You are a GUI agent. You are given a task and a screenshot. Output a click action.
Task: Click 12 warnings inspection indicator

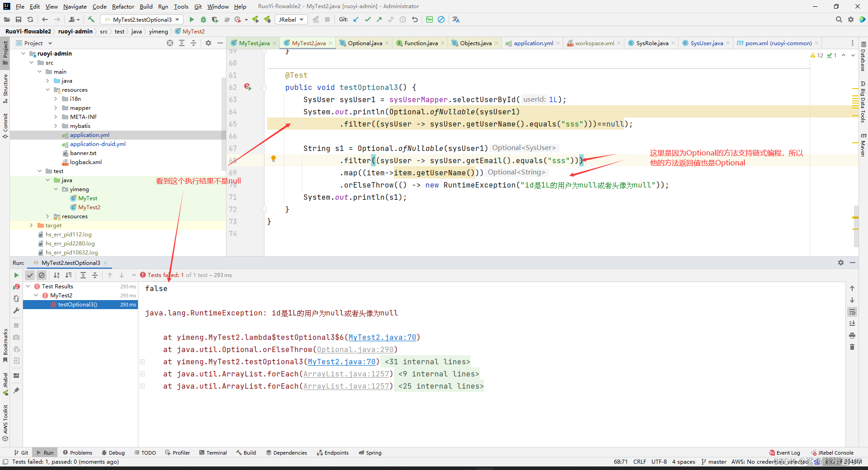point(817,55)
